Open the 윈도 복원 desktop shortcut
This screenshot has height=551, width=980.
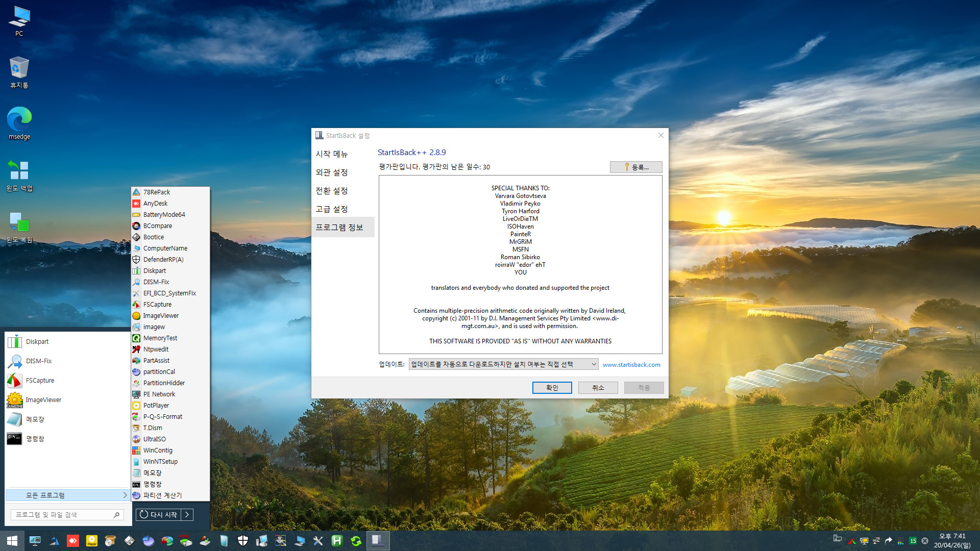[19, 228]
